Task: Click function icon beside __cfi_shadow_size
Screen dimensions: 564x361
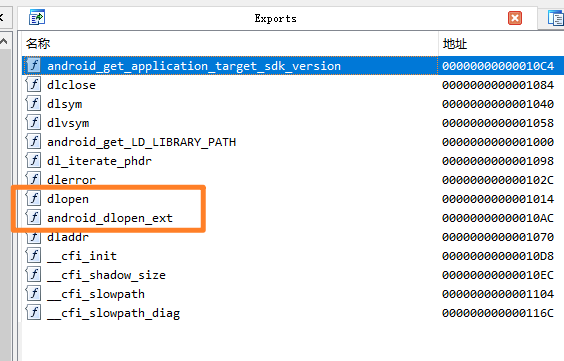Action: (33, 274)
